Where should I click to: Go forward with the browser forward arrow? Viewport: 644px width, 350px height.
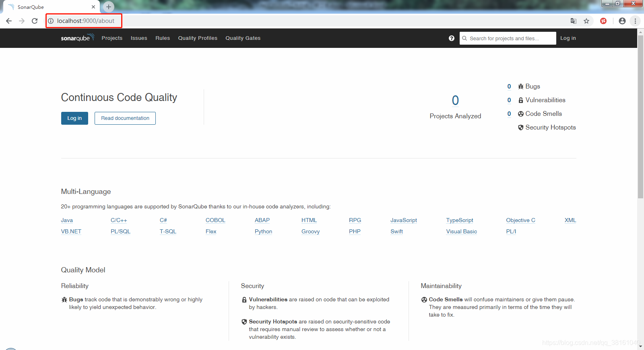(x=22, y=21)
